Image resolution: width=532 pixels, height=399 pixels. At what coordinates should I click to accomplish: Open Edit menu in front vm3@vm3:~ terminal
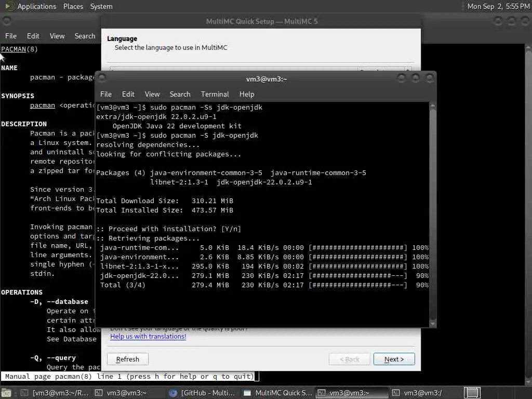pyautogui.click(x=128, y=95)
